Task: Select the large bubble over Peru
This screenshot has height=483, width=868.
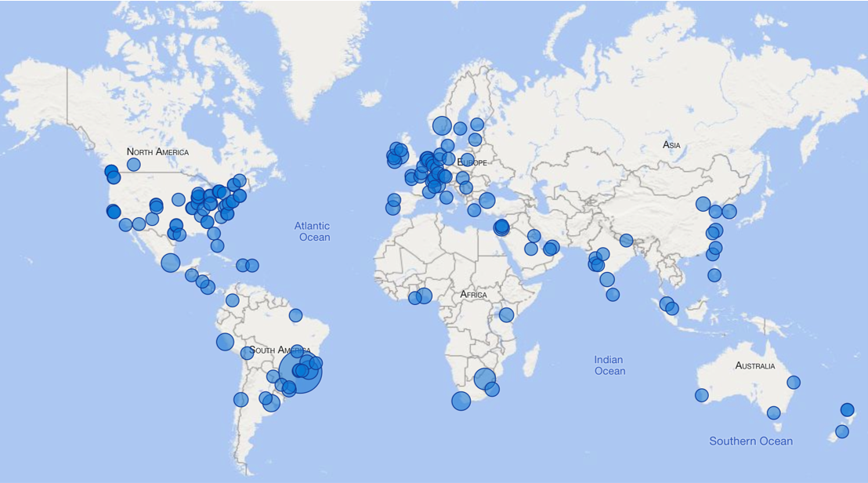Action: (225, 342)
